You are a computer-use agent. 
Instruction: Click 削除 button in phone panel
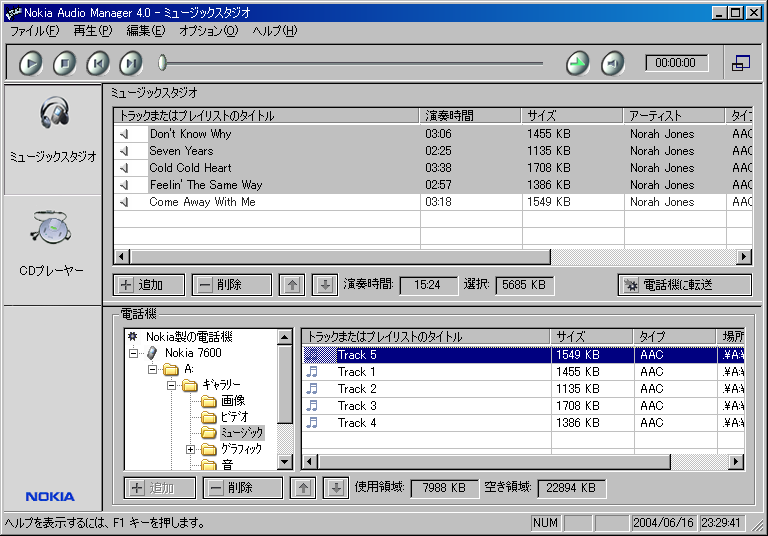click(x=242, y=487)
